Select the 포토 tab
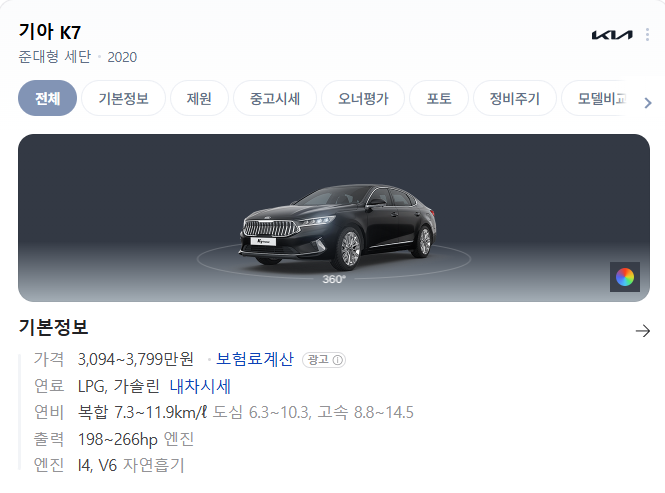 (439, 98)
